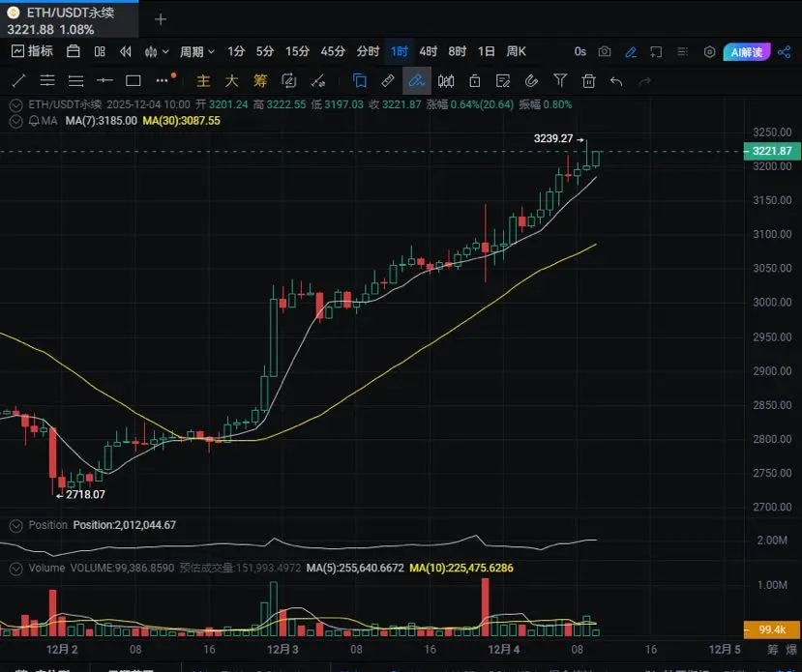Delete drawings with trash icon

(x=589, y=81)
